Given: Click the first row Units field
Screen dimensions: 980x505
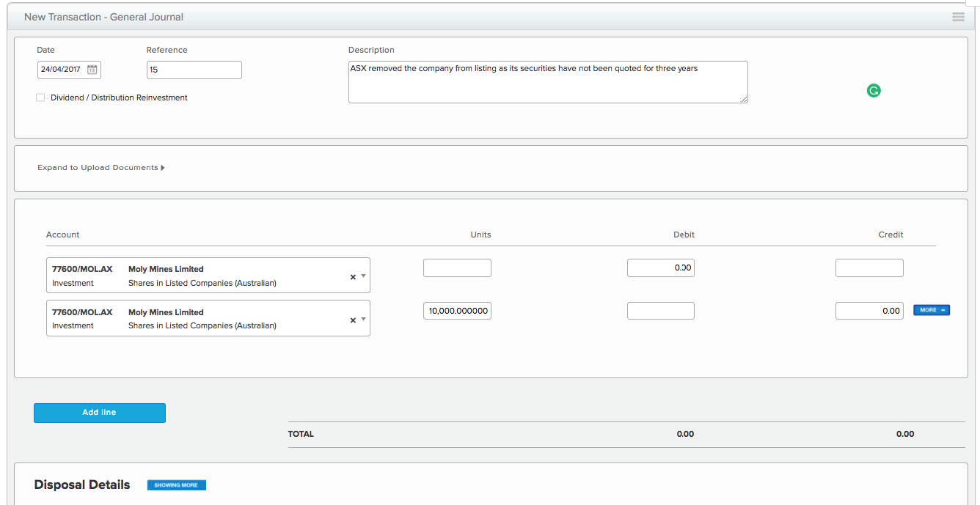Looking at the screenshot, I should pyautogui.click(x=457, y=268).
